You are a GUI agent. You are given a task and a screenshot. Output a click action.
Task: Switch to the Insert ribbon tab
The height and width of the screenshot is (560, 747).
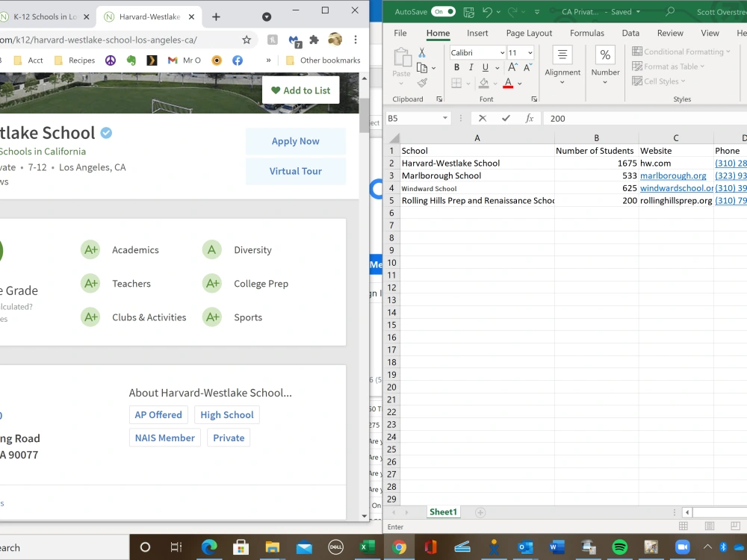pyautogui.click(x=477, y=33)
